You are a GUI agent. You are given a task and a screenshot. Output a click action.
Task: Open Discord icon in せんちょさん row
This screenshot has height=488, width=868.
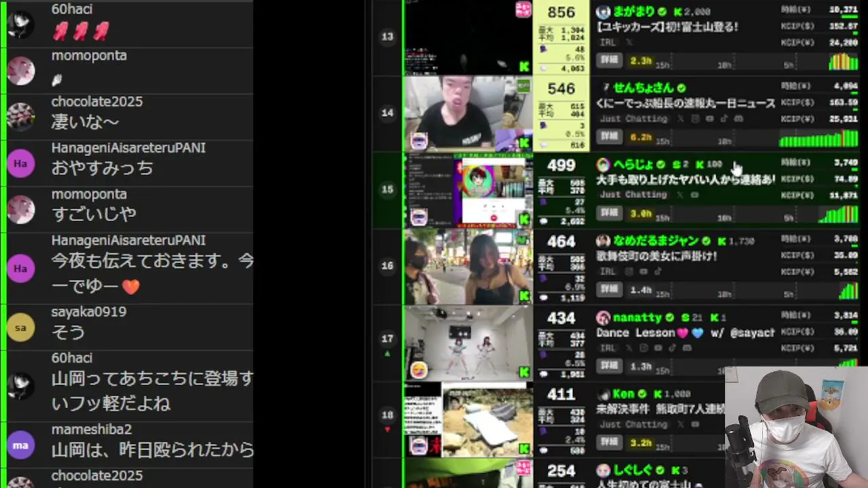pyautogui.click(x=738, y=119)
